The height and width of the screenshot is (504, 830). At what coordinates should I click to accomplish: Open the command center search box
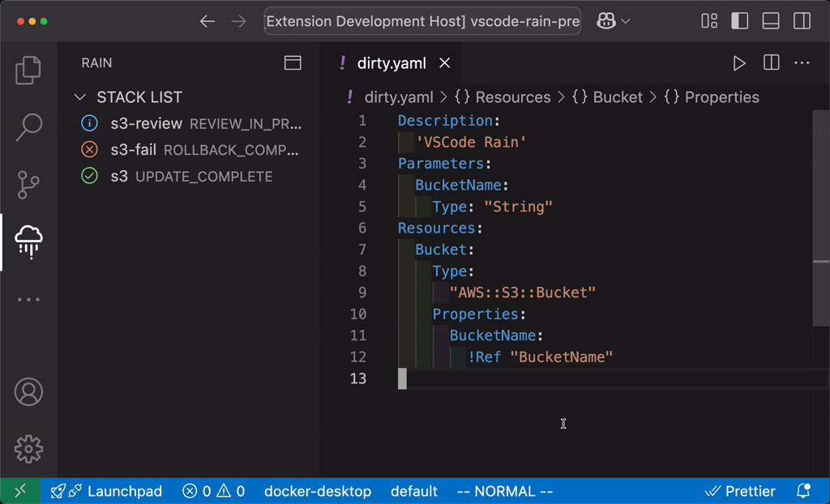[x=422, y=21]
